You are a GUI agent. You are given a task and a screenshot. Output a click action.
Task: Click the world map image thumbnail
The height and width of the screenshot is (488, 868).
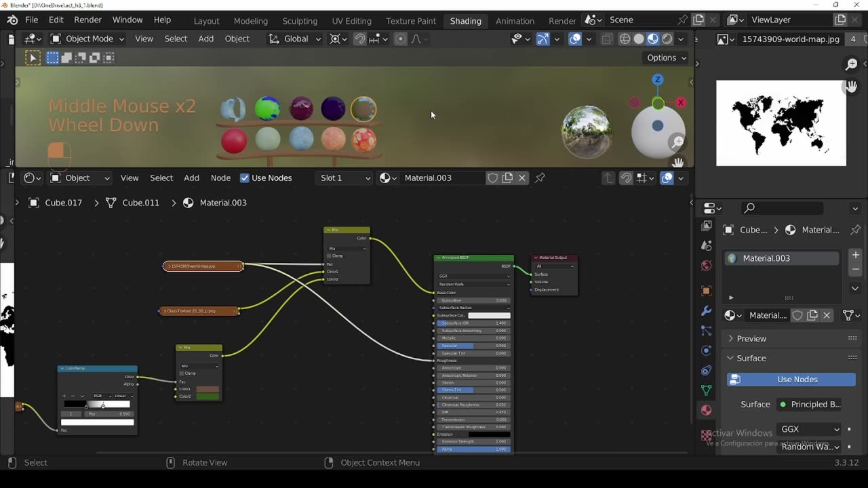781,123
